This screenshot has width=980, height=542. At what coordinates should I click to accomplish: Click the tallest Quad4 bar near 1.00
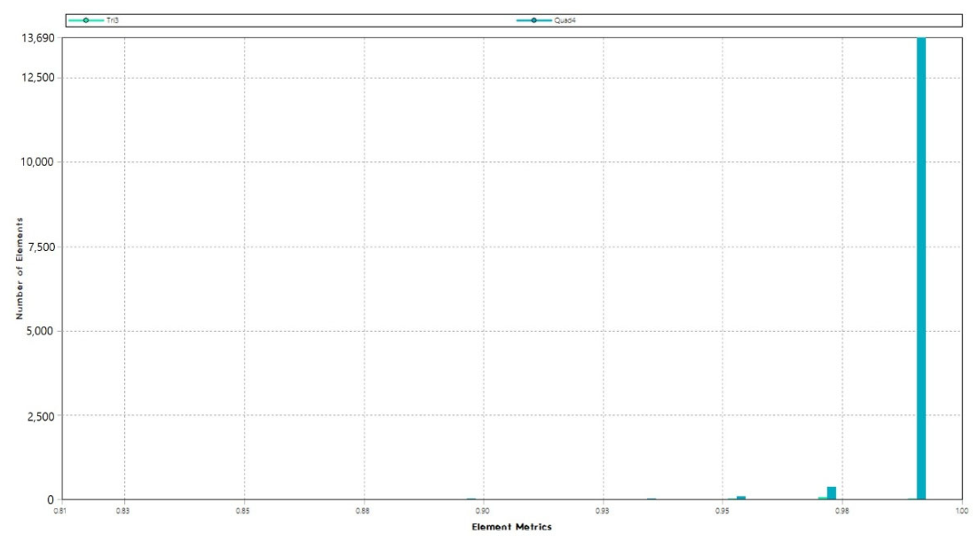click(x=921, y=269)
